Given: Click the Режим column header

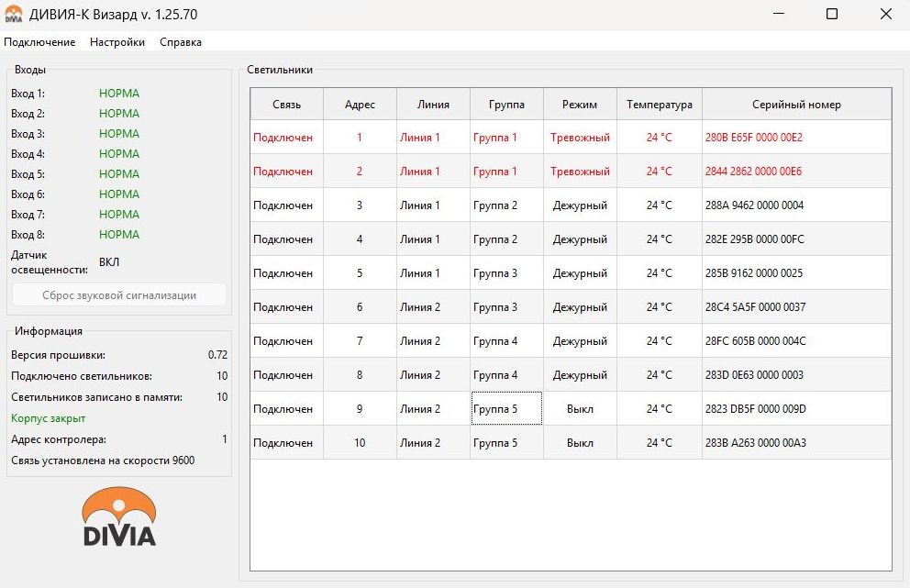Looking at the screenshot, I should pos(580,105).
